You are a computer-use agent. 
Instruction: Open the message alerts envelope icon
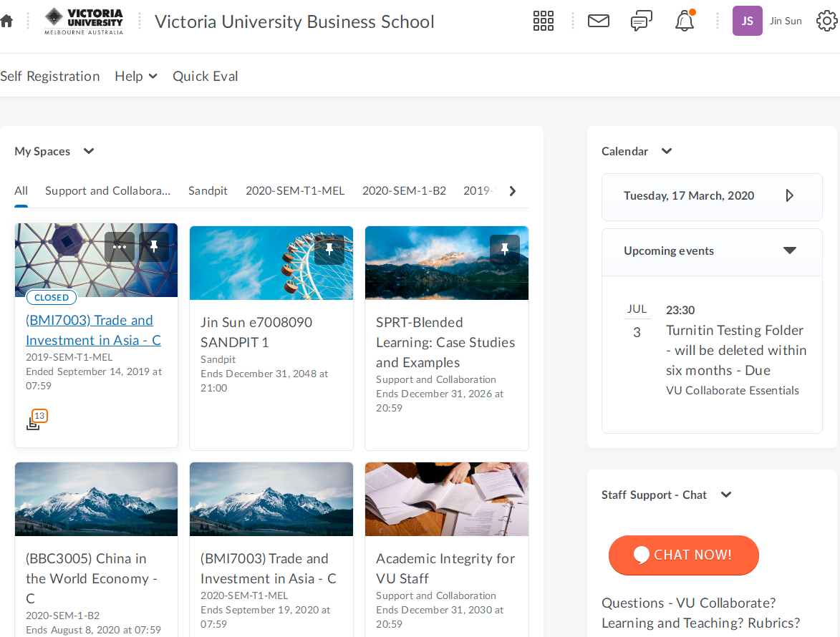tap(598, 21)
